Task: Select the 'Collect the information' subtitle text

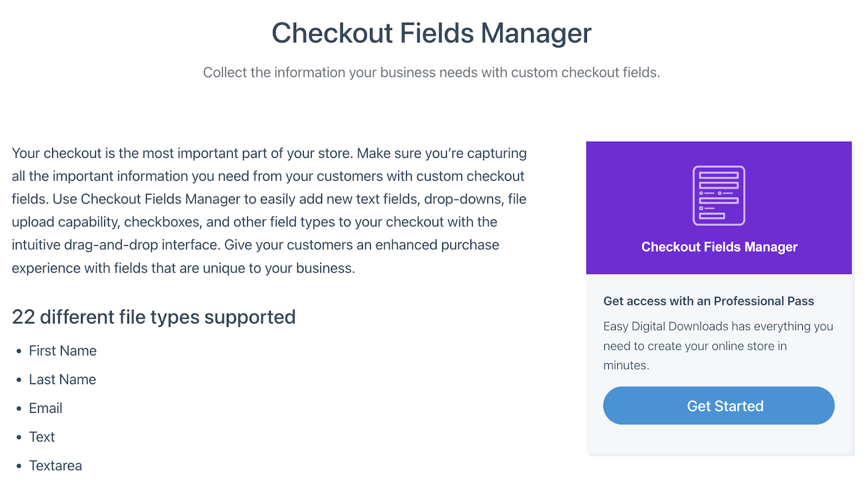Action: [431, 73]
